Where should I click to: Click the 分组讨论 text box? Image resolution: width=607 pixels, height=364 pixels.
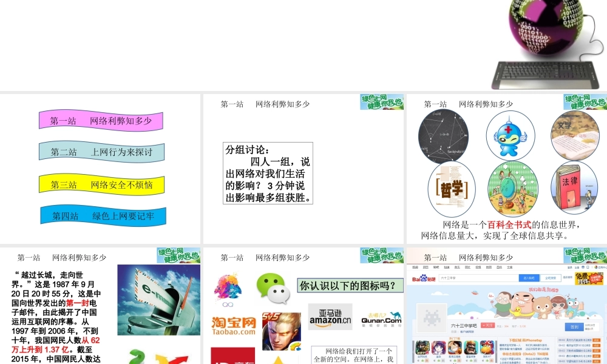[268, 174]
